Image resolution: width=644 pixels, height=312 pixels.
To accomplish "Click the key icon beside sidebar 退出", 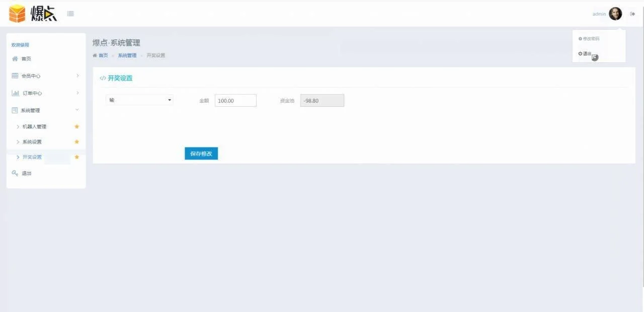I will tap(15, 173).
